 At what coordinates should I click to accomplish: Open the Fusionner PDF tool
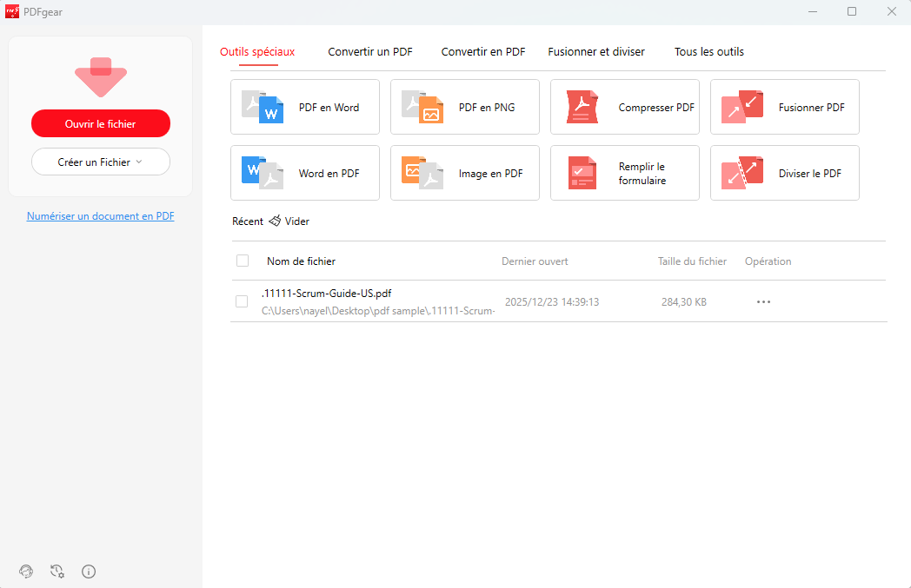pos(784,107)
